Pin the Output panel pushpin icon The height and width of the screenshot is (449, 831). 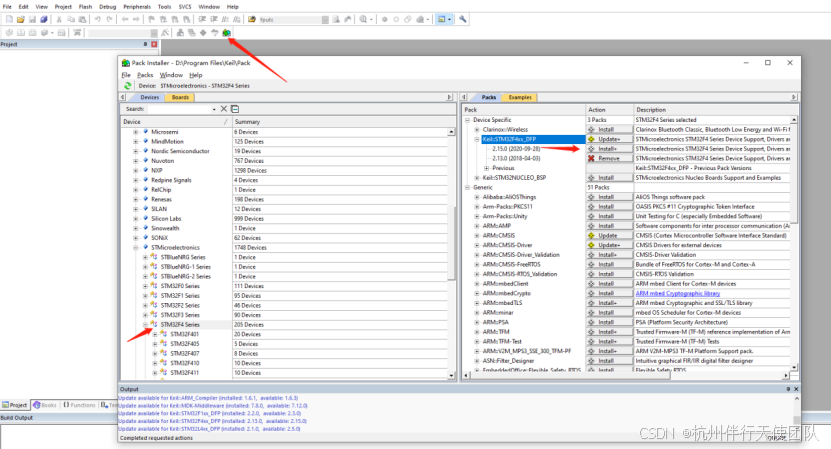pyautogui.click(x=788, y=389)
